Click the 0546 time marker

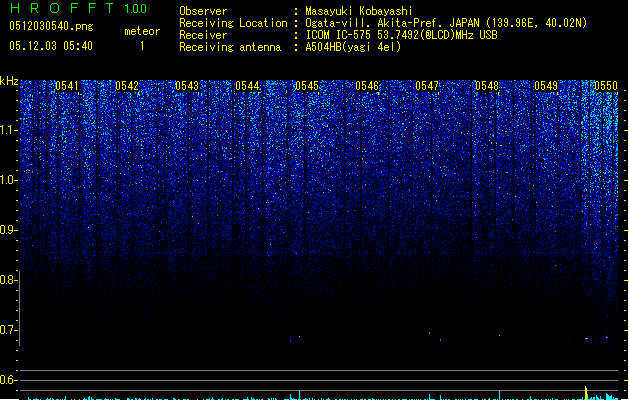pos(367,86)
